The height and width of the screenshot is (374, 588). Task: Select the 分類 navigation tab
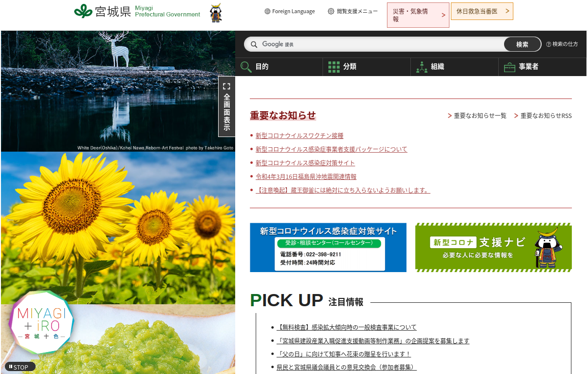point(366,67)
